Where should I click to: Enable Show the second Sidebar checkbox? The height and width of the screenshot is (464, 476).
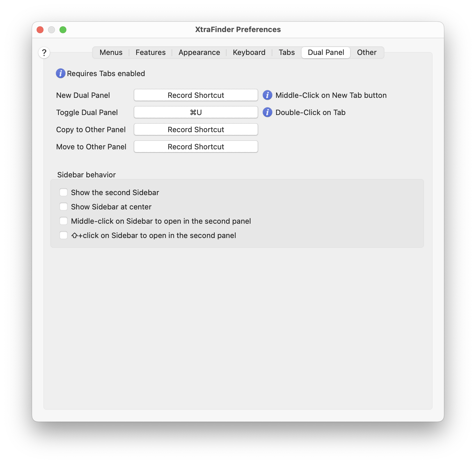coord(64,193)
